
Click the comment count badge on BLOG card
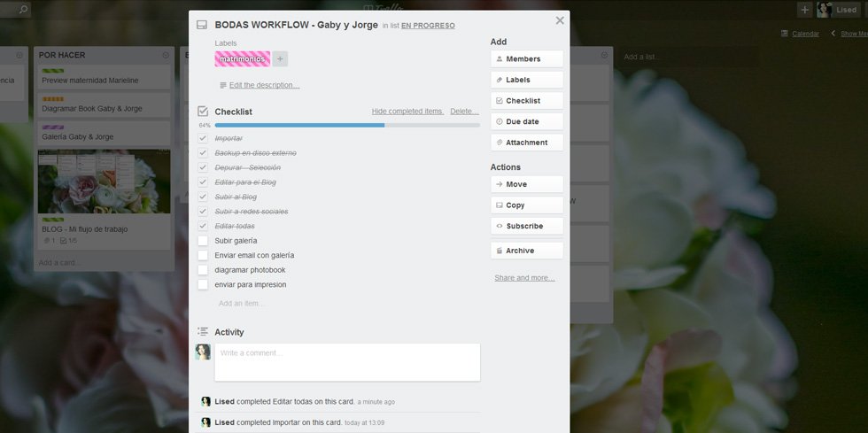tap(49, 241)
